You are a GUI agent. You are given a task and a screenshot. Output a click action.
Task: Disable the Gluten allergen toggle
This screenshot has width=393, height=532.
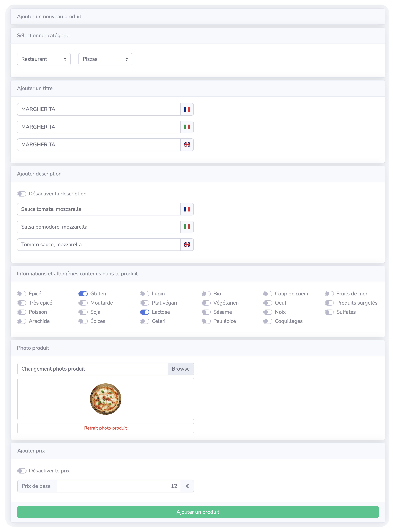(x=83, y=294)
